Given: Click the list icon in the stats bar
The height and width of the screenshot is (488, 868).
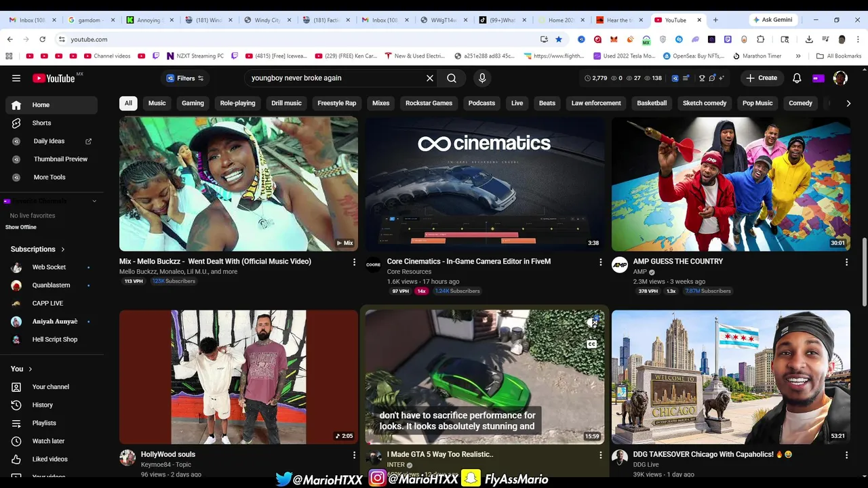Looking at the screenshot, I should pos(686,78).
